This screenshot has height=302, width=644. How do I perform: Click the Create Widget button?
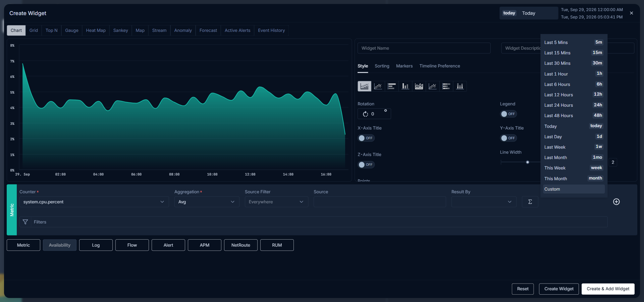[x=559, y=289]
